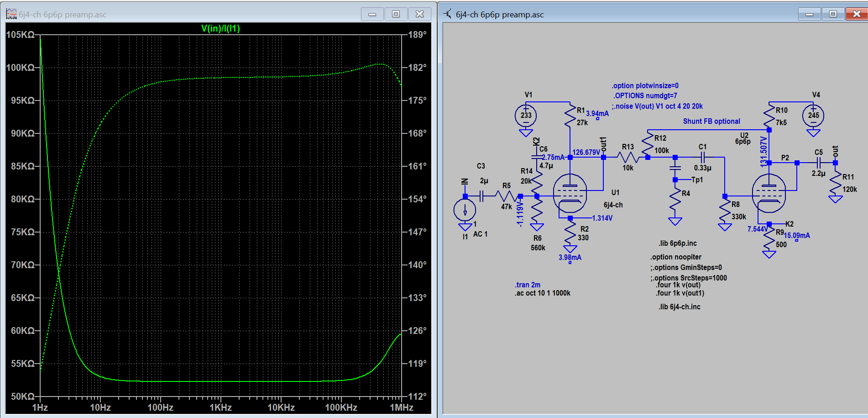Select resistor R5 47k symbol
Image resolution: width=868 pixels, height=418 pixels.
click(507, 196)
